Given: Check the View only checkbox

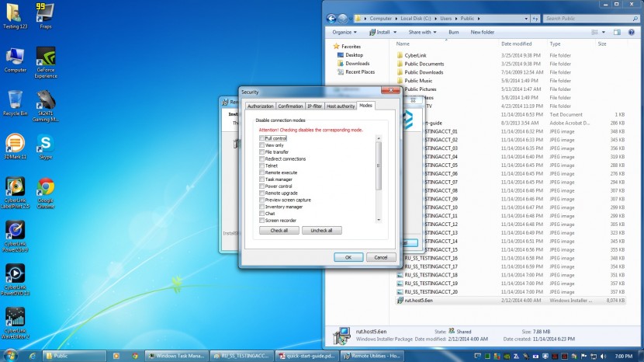Looking at the screenshot, I should [261, 145].
